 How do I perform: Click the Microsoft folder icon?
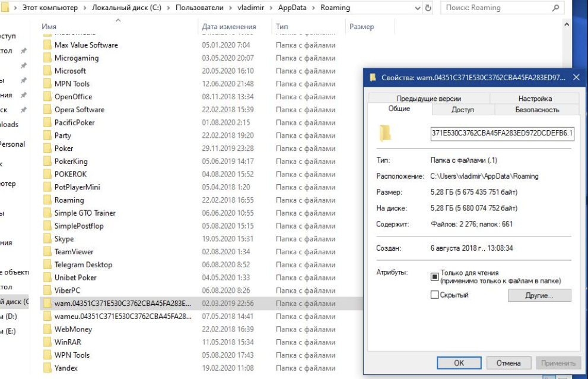tap(47, 71)
